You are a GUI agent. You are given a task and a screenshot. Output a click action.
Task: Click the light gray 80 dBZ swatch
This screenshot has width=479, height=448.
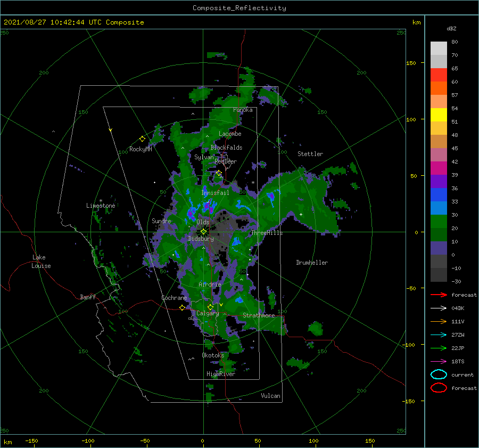[439, 48]
